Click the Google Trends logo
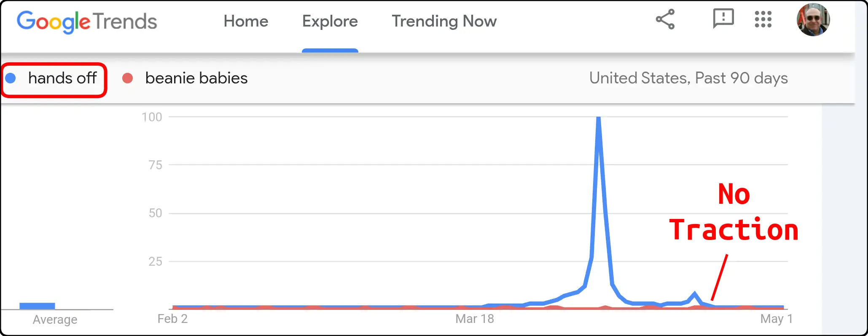Image resolution: width=868 pixels, height=336 pixels. click(x=87, y=21)
